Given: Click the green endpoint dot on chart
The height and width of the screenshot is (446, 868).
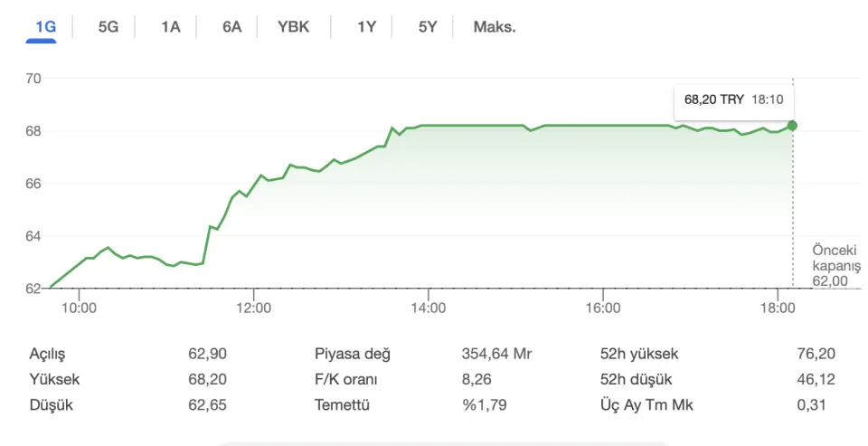Looking at the screenshot, I should pos(792,126).
